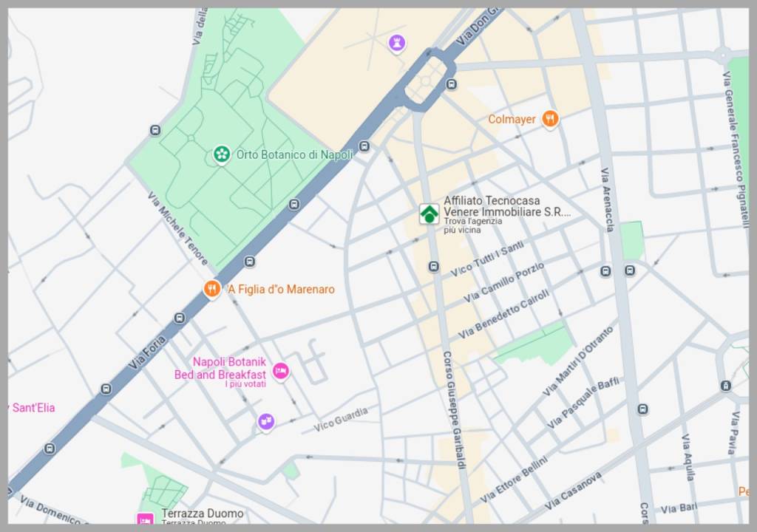Open the "Colmayer" place label
This screenshot has width=757, height=532.
[512, 119]
